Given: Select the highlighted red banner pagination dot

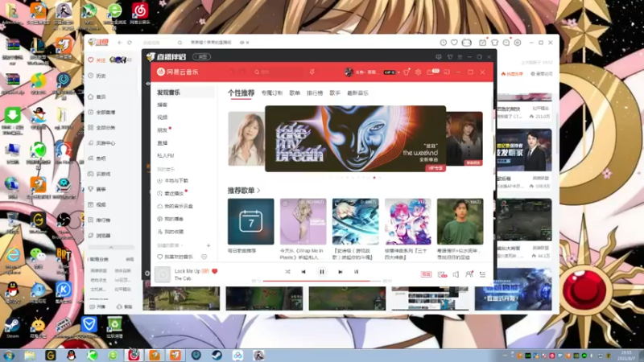Looking at the screenshot, I should (374, 178).
